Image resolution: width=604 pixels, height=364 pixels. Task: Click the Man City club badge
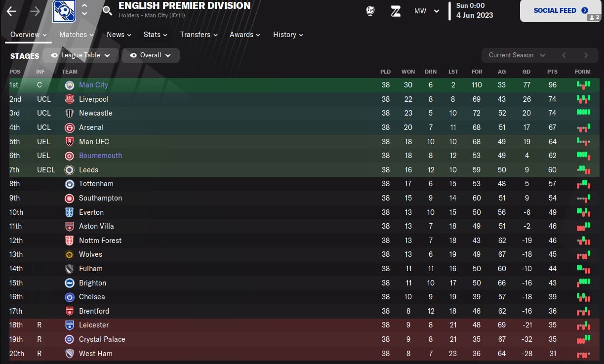coord(70,85)
